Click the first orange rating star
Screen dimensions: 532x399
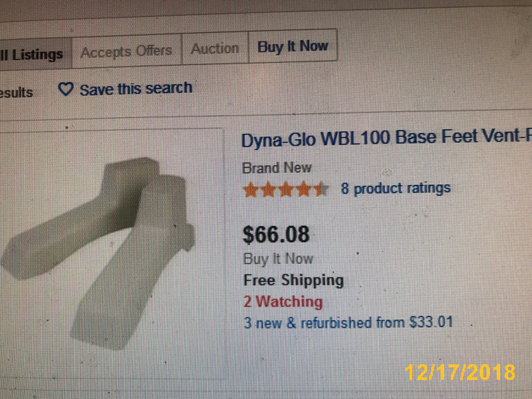click(251, 190)
